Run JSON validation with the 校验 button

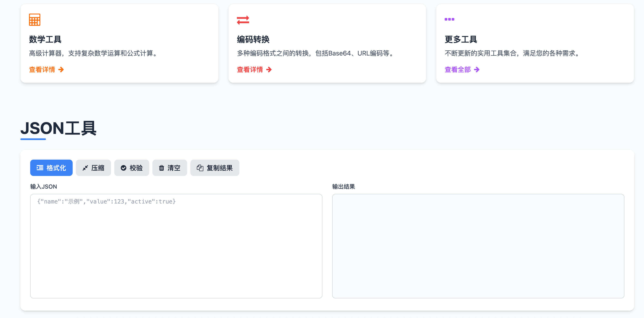click(132, 168)
